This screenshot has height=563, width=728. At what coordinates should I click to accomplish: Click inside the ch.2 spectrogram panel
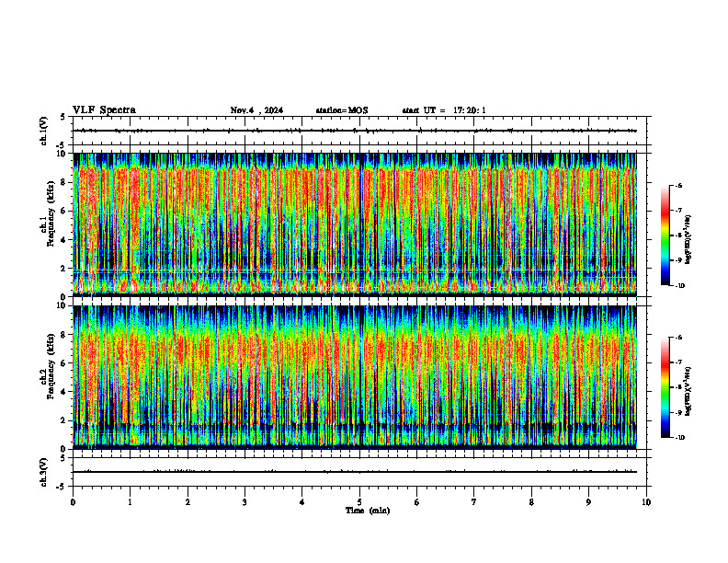pos(355,377)
